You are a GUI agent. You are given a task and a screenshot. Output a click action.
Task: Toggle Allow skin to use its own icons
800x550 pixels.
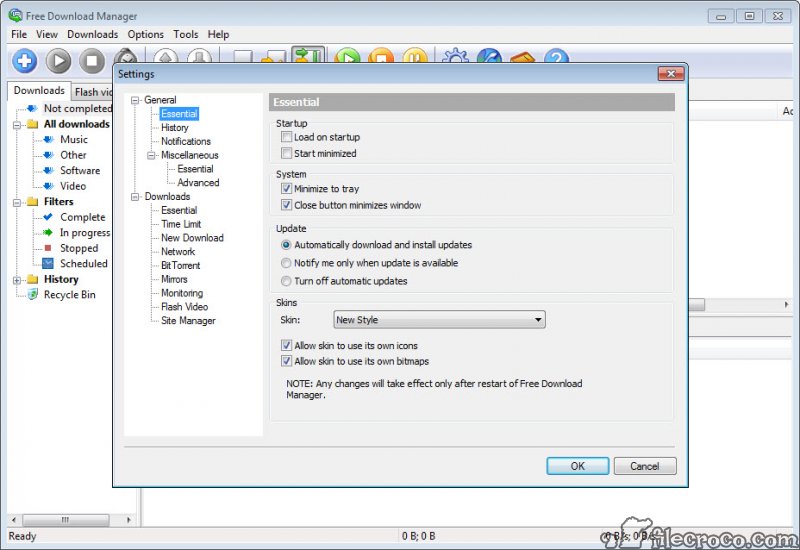(x=286, y=345)
